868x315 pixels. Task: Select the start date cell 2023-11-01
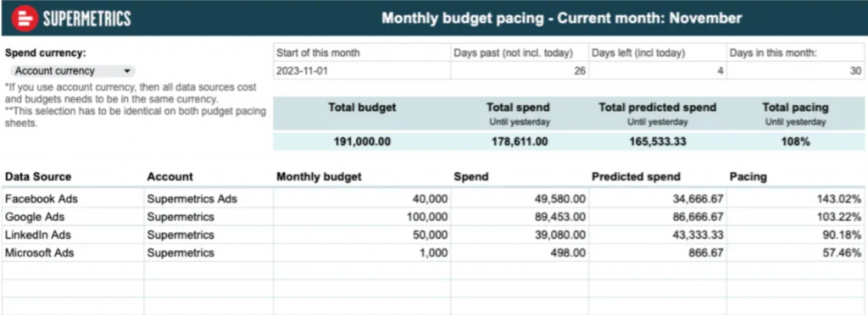tap(362, 71)
